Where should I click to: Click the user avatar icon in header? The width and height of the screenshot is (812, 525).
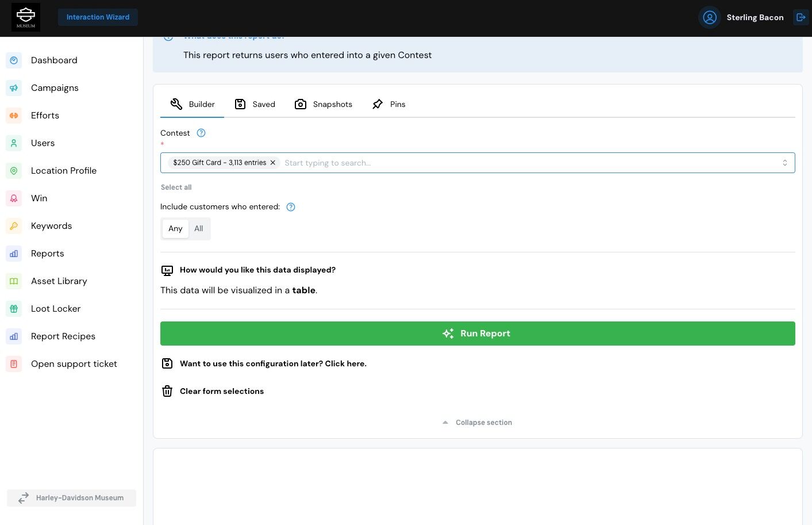point(710,17)
